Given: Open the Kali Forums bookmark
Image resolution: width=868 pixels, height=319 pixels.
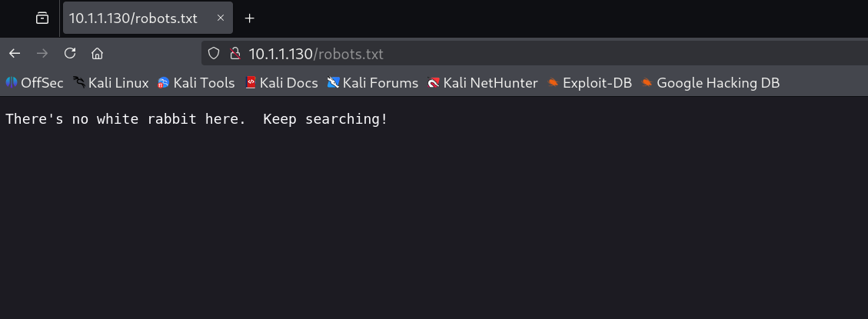Looking at the screenshot, I should tap(372, 83).
